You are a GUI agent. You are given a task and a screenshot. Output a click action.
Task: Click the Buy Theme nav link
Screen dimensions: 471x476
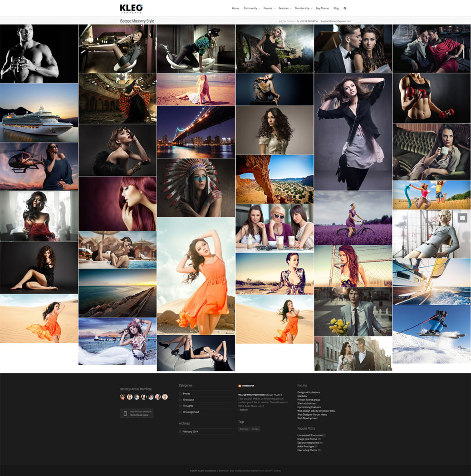(322, 8)
